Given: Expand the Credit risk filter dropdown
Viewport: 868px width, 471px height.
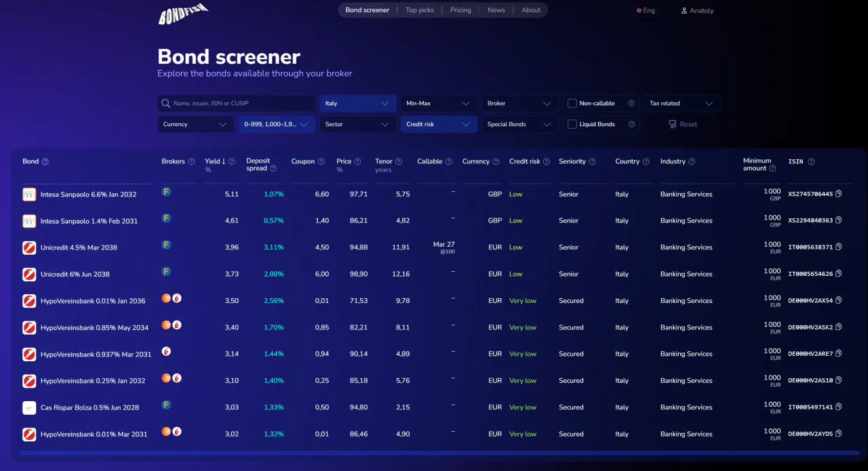Looking at the screenshot, I should point(439,125).
